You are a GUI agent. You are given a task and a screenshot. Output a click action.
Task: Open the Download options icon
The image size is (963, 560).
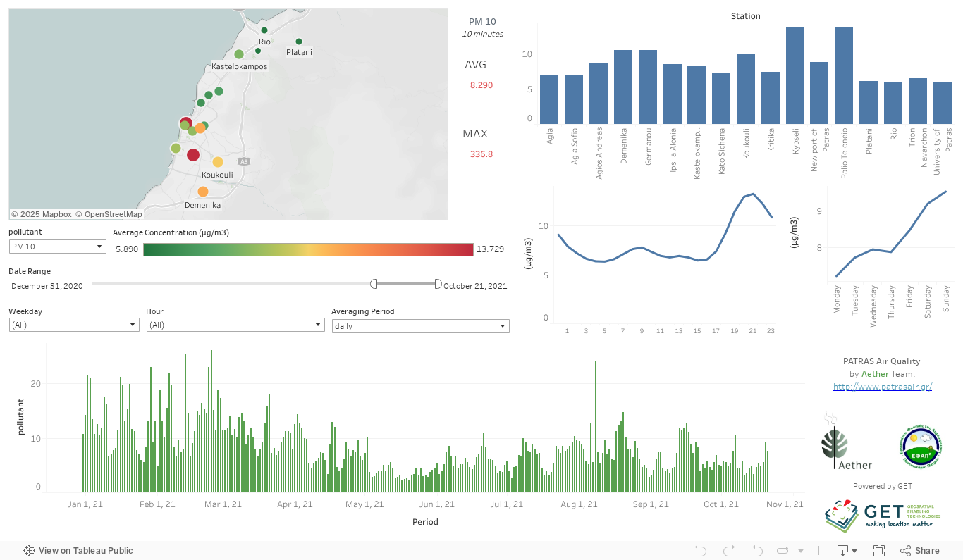point(847,551)
